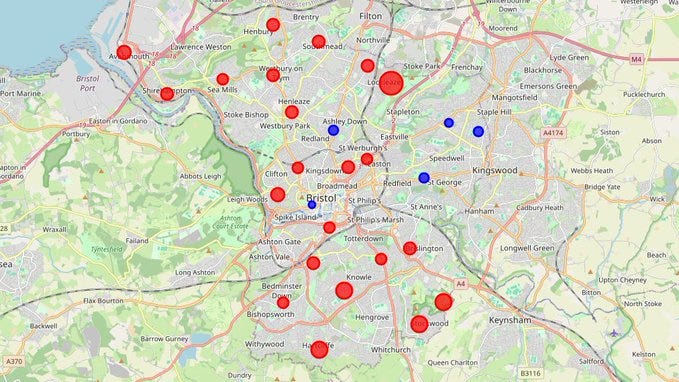Select the red marker below Henleaze
Screen dimensions: 679x382
pos(292,112)
